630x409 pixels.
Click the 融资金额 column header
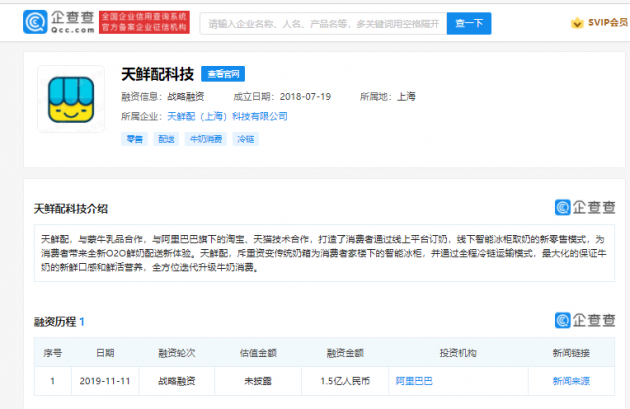(x=345, y=353)
